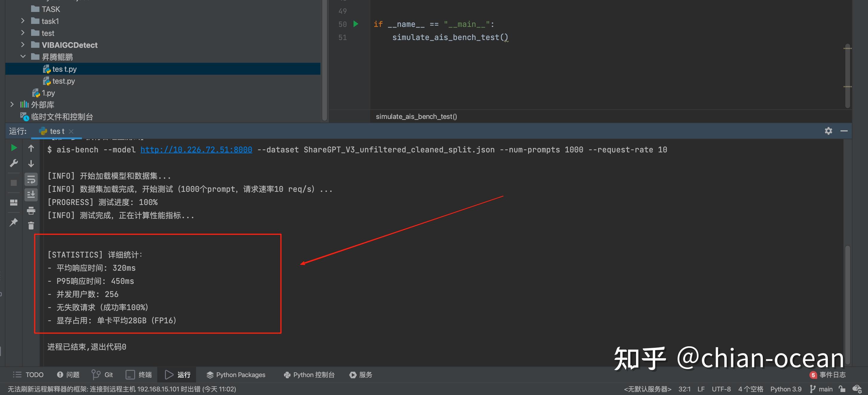Clear all console output with trash icon
This screenshot has height=395, width=868.
point(31,226)
